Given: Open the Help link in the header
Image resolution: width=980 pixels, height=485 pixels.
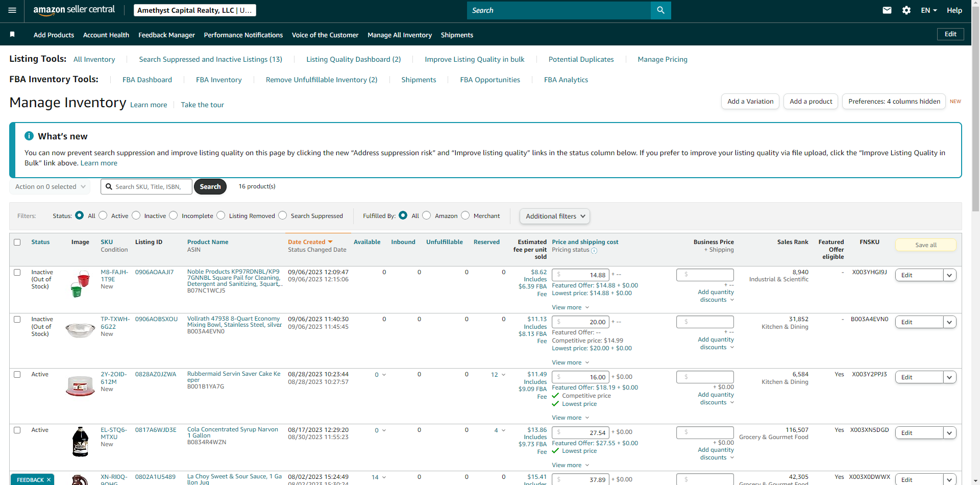Looking at the screenshot, I should coord(954,10).
